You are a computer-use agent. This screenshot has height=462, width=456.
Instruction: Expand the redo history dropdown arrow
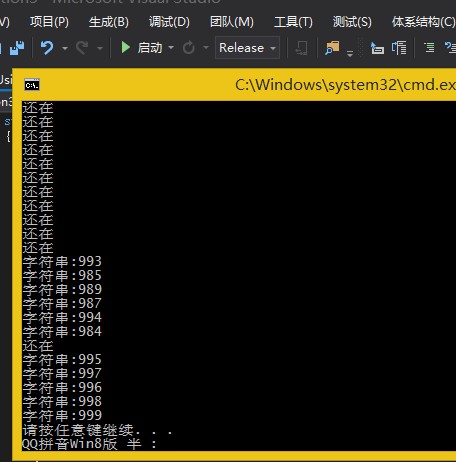pyautogui.click(x=100, y=48)
